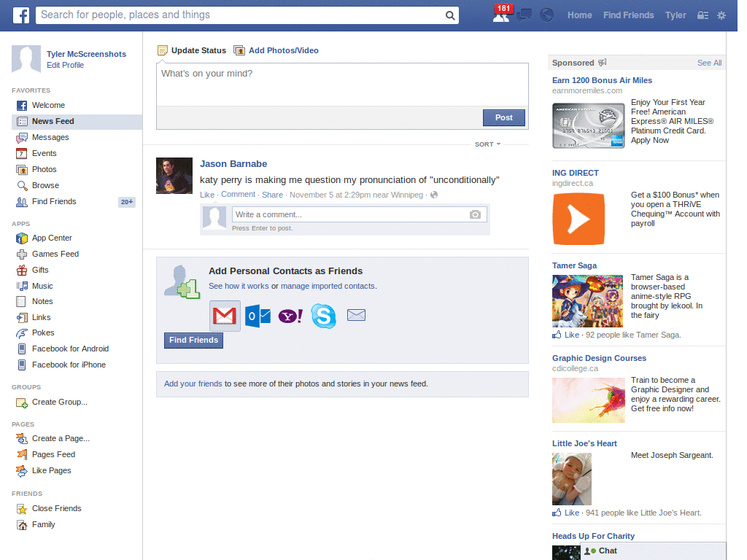The image size is (747, 560).
Task: Click See All sponsored ads link
Action: coord(709,63)
